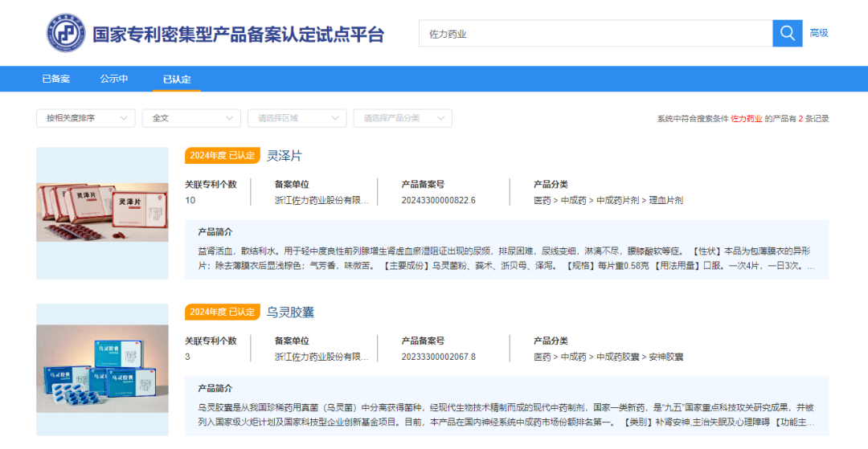
Task: Open the 灵泽片 product title link
Action: [285, 155]
